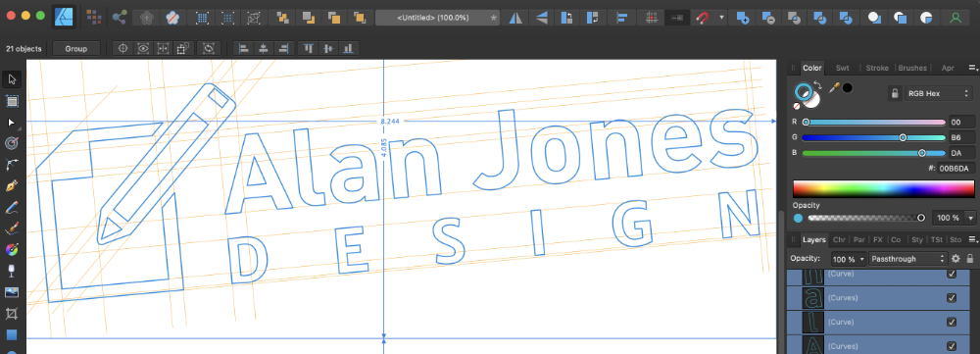
Task: Switch to the Apr tab
Action: [x=948, y=68]
